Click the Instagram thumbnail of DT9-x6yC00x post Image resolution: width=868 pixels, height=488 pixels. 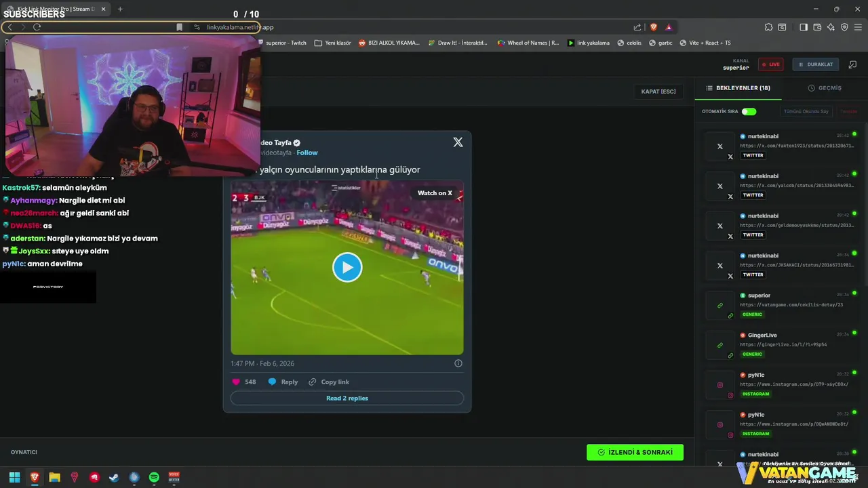click(x=720, y=385)
